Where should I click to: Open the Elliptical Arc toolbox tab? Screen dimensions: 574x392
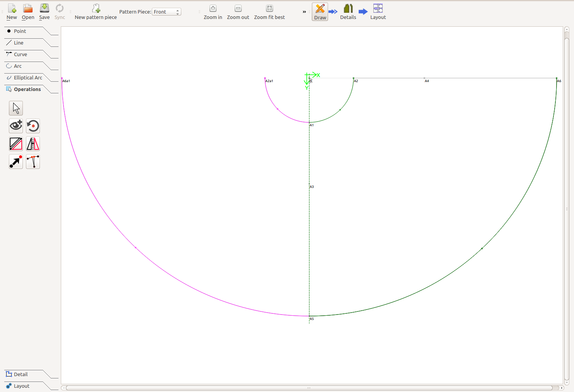click(28, 78)
